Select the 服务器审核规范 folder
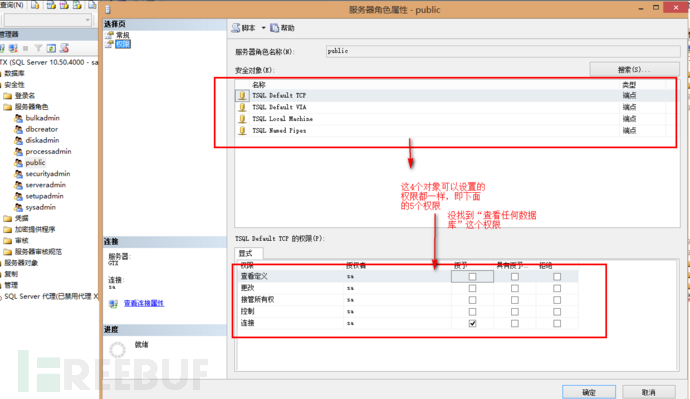The height and width of the screenshot is (399, 690). [x=38, y=252]
